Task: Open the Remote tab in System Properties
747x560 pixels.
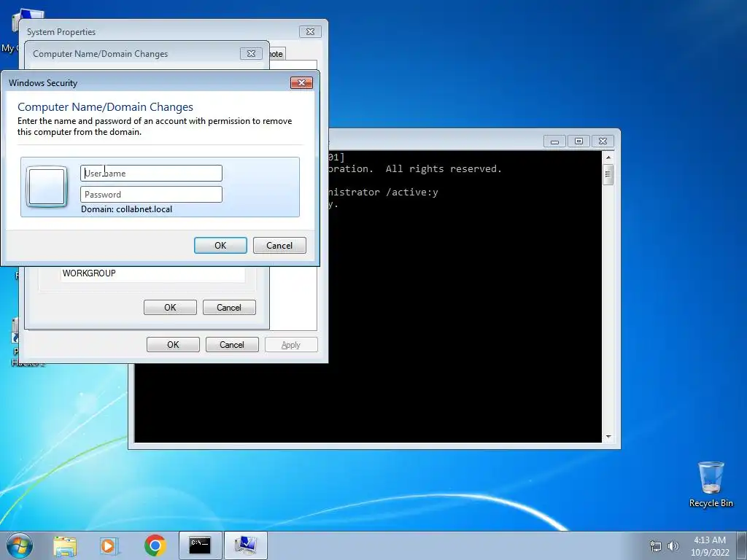Action: [276, 54]
